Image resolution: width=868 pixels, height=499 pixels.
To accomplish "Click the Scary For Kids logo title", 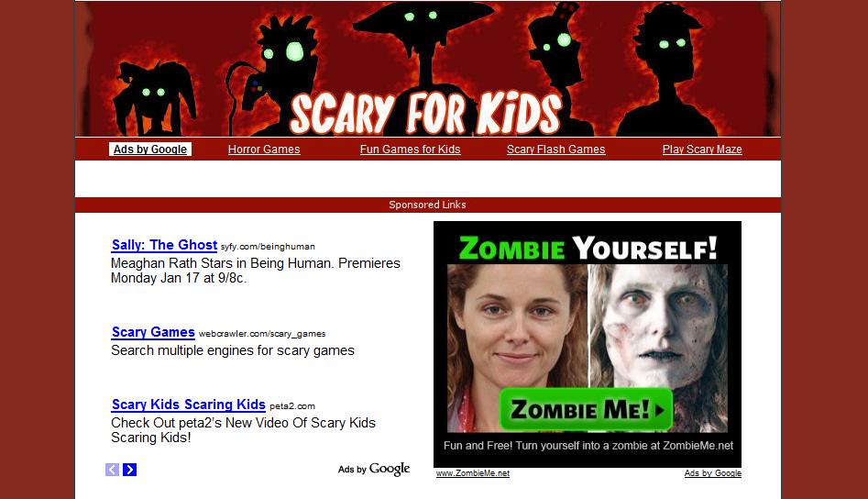I will coord(425,114).
